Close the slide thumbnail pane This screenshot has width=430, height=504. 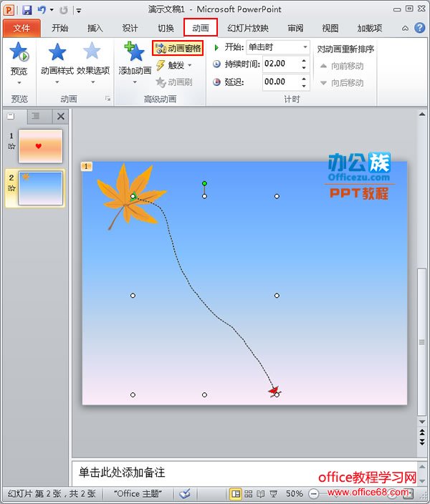[x=60, y=117]
